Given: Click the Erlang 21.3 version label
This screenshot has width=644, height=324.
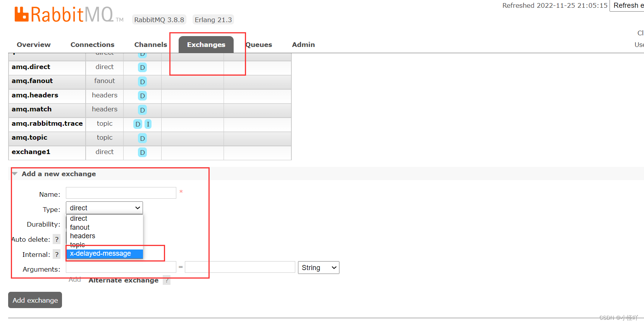Looking at the screenshot, I should [x=213, y=20].
